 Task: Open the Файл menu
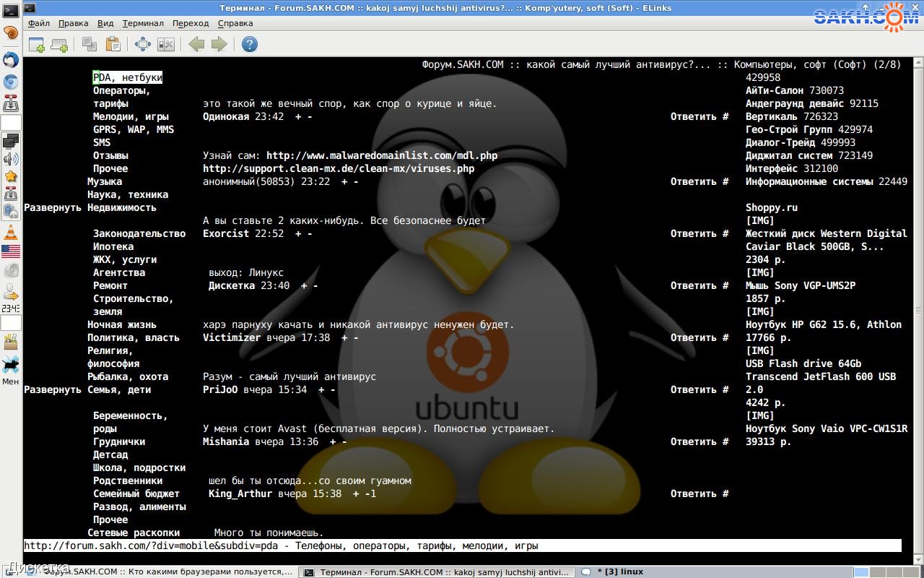point(39,23)
